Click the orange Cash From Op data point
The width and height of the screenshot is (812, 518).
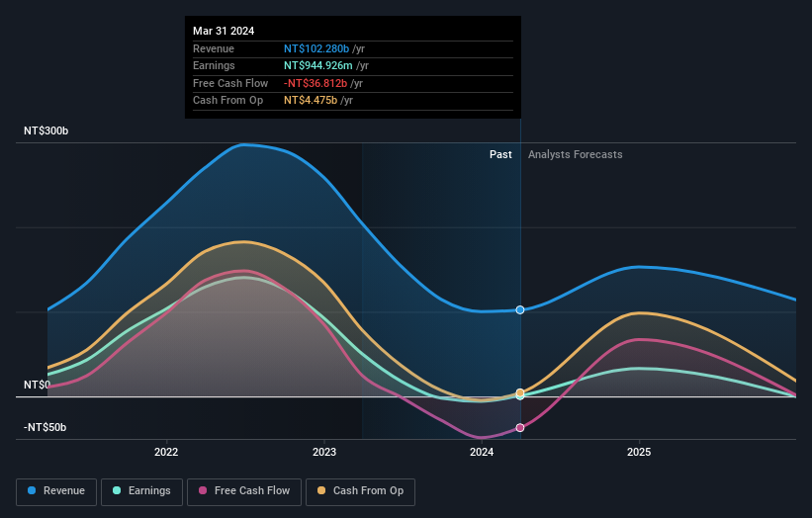click(520, 392)
